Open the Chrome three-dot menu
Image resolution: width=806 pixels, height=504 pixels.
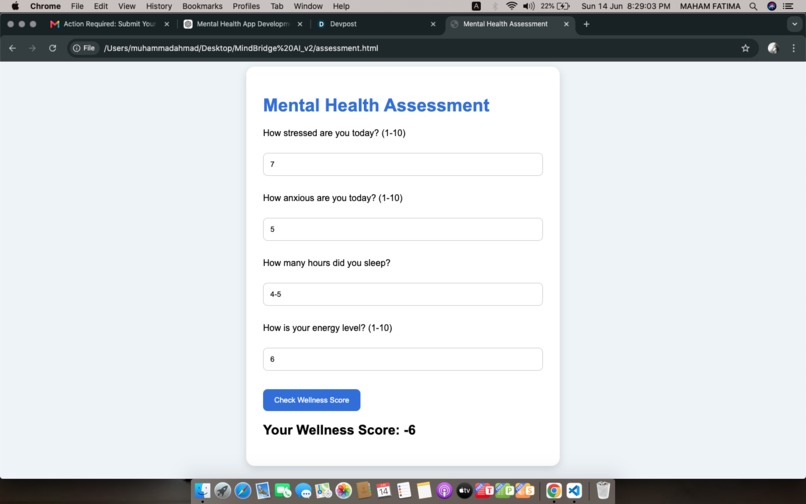click(794, 48)
